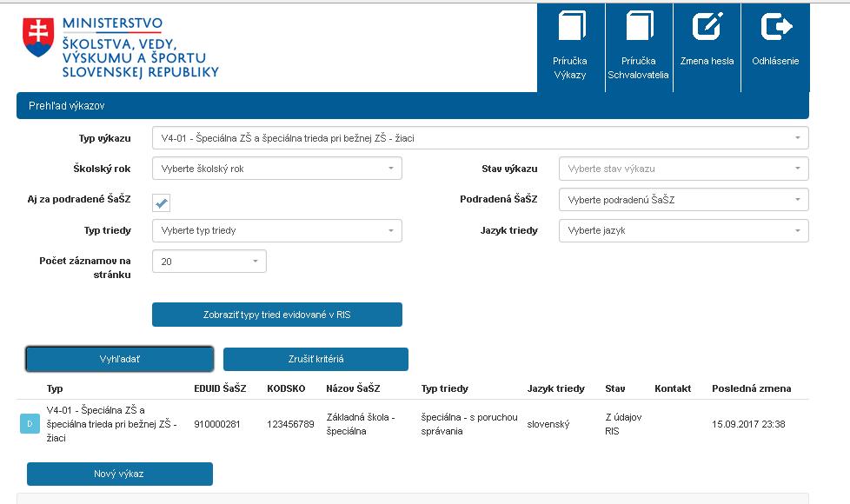The height and width of the screenshot is (504, 850).
Task: Click the KODSKO value 123456789
Action: click(290, 424)
